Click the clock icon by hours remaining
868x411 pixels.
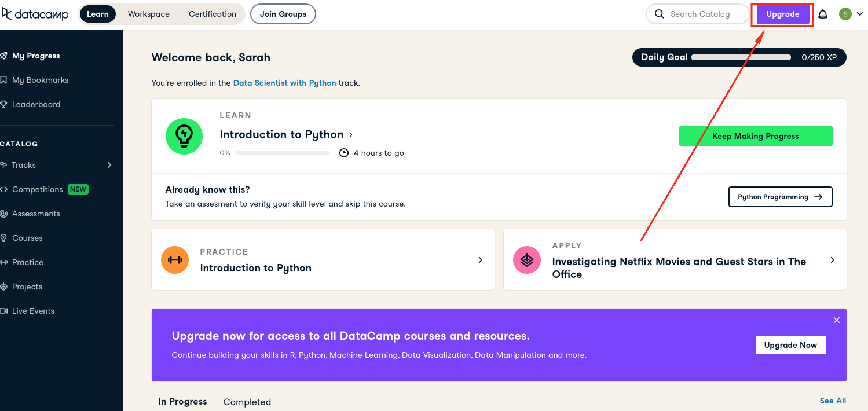point(344,153)
